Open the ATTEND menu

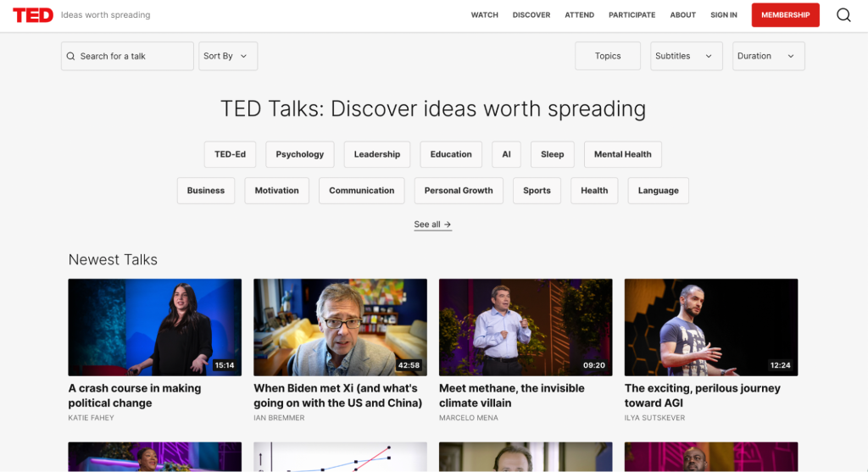tap(580, 15)
